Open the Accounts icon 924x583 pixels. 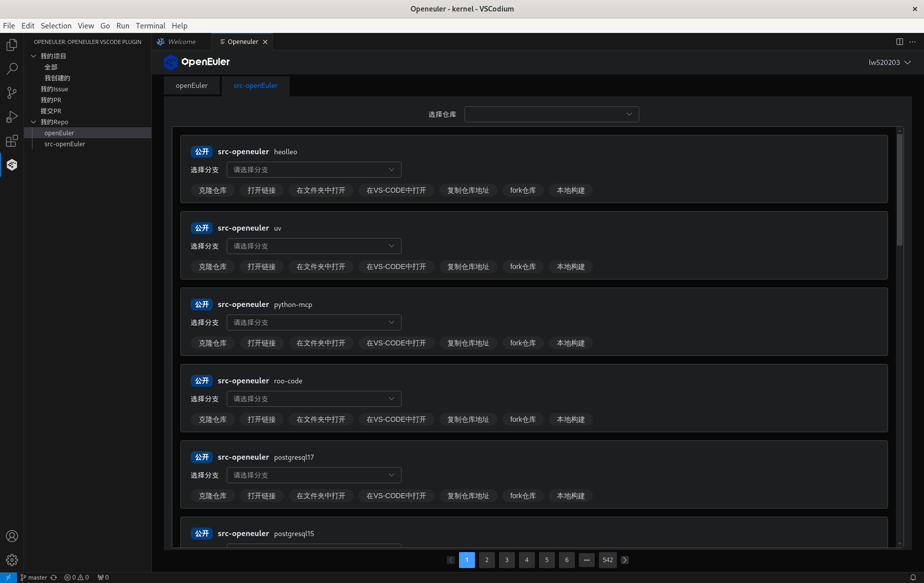pyautogui.click(x=12, y=536)
